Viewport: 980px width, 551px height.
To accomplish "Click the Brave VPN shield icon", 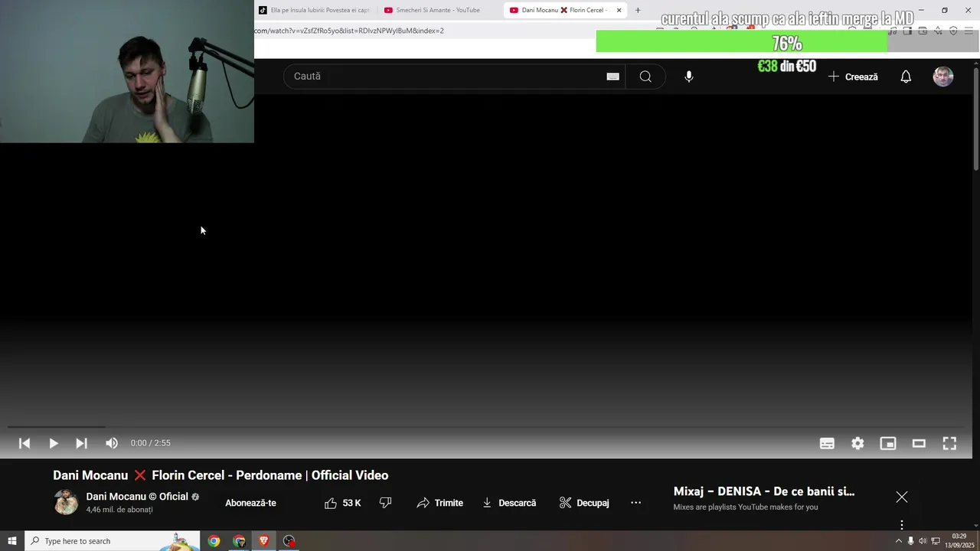I will tap(953, 31).
